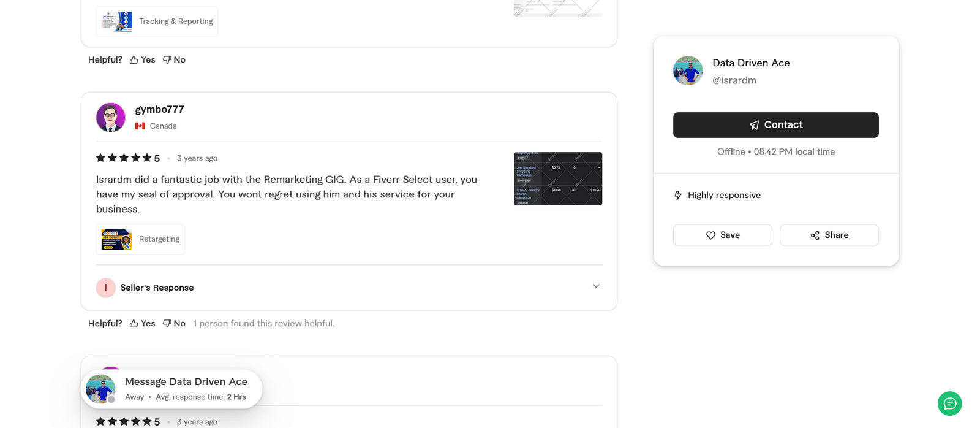Mark the Tracking & Reporting review as not helpful
The image size is (980, 428).
pyautogui.click(x=174, y=59)
